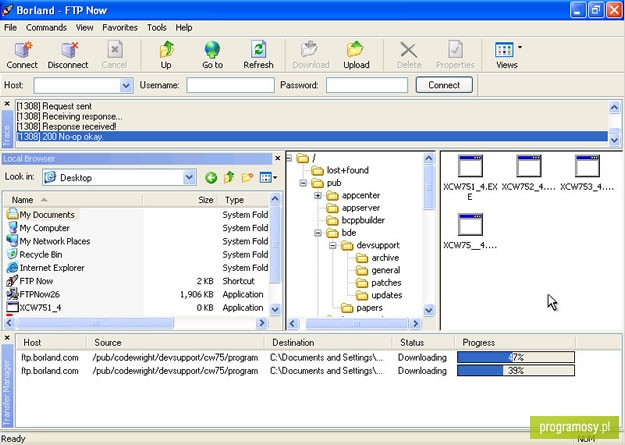Viewport: 625px width, 445px height.
Task: Go up one directory with Up icon
Action: (x=166, y=55)
